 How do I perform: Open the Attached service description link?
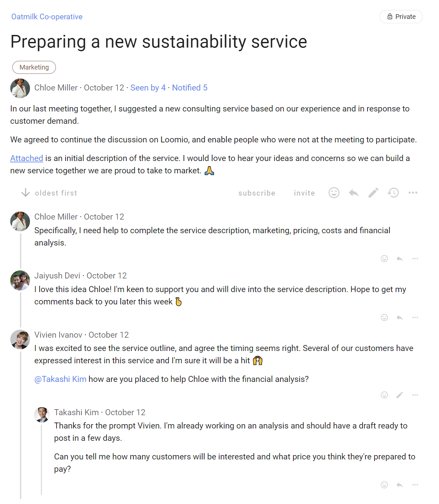coord(27,158)
